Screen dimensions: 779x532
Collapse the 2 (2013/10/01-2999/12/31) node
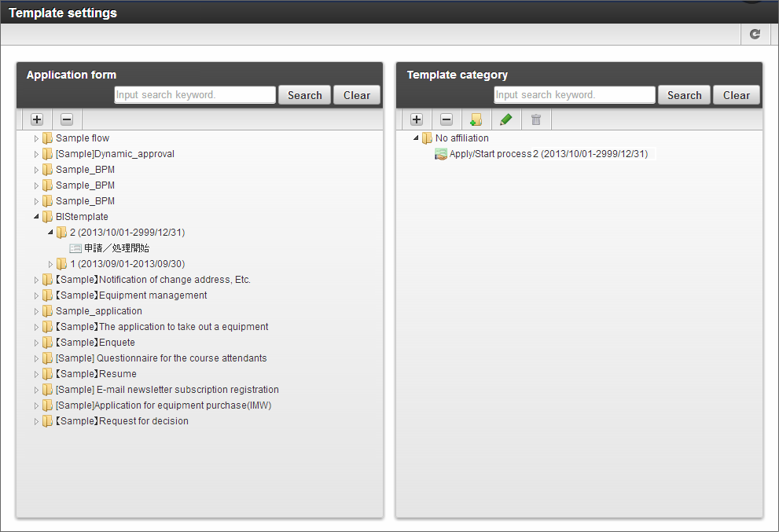point(50,233)
